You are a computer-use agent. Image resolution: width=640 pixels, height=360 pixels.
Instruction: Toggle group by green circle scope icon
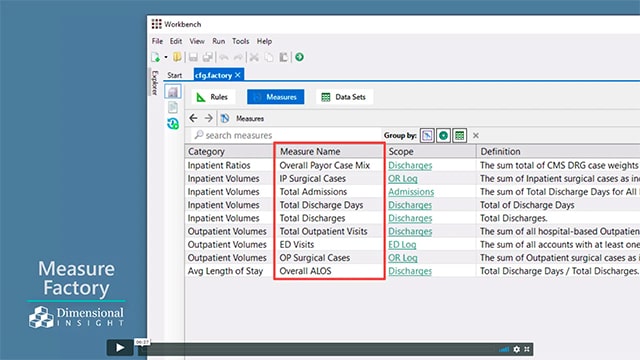coord(443,136)
